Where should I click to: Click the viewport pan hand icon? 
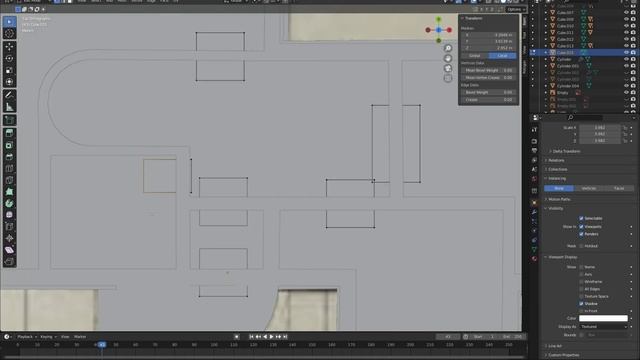click(448, 58)
